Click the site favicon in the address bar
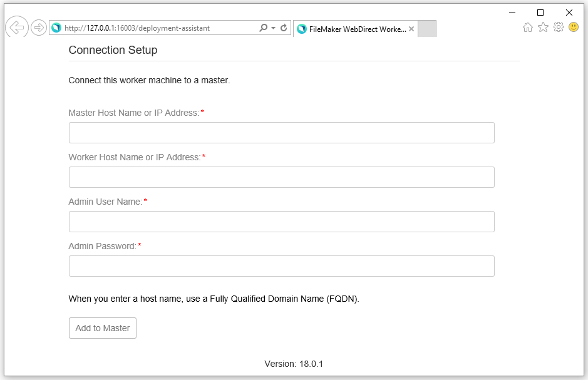This screenshot has height=380, width=588. (x=56, y=28)
